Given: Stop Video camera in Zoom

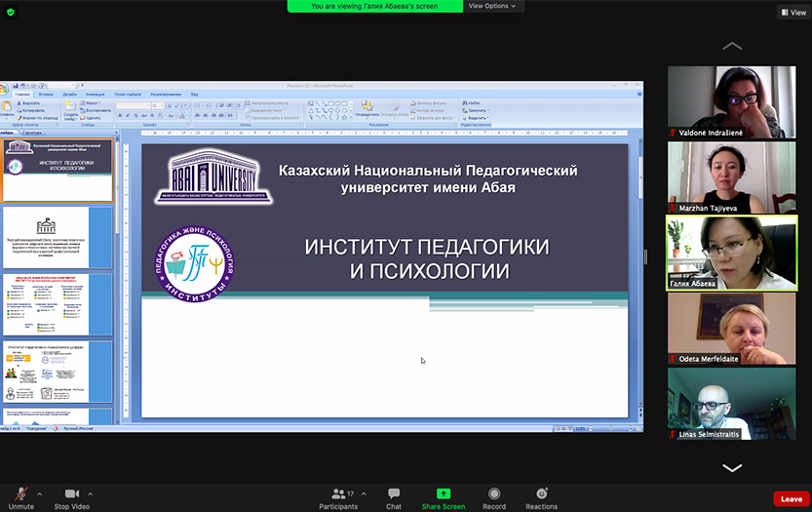Looking at the screenshot, I should click(x=71, y=498).
